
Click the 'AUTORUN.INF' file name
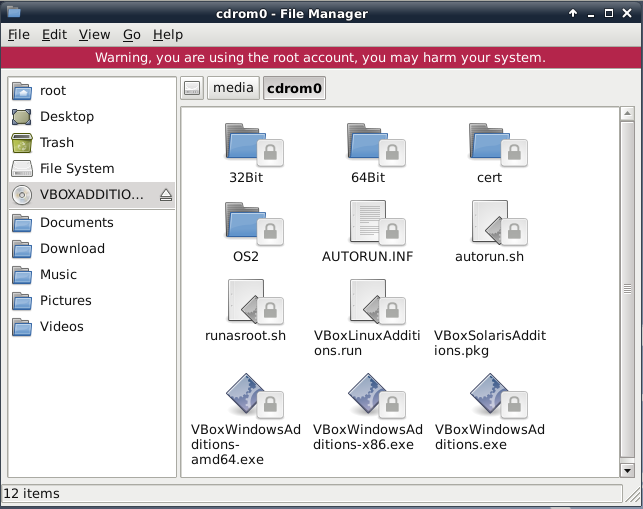click(x=367, y=257)
